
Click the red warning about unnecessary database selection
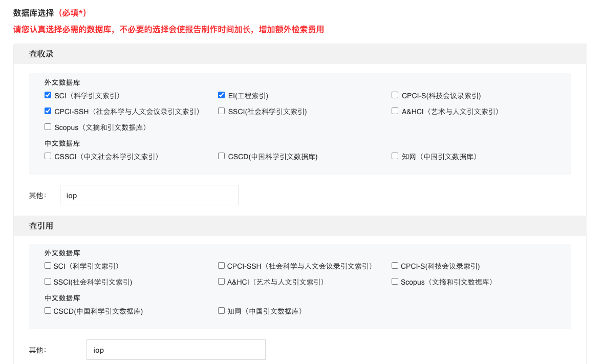pyautogui.click(x=168, y=29)
